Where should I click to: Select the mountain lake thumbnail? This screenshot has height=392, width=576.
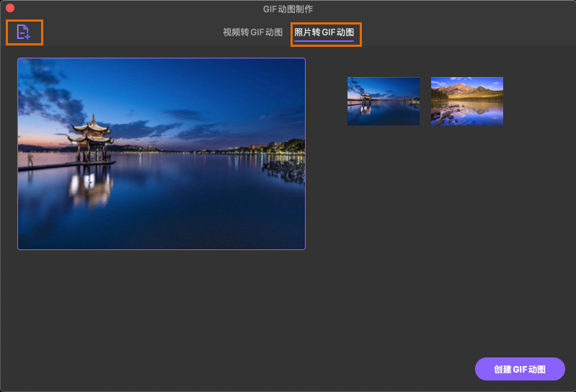[x=466, y=101]
